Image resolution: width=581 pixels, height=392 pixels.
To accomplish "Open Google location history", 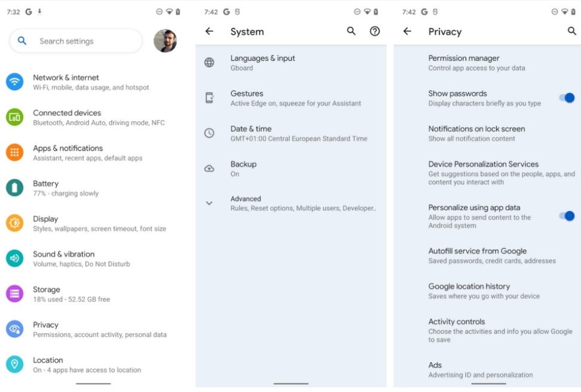I will [x=487, y=291].
